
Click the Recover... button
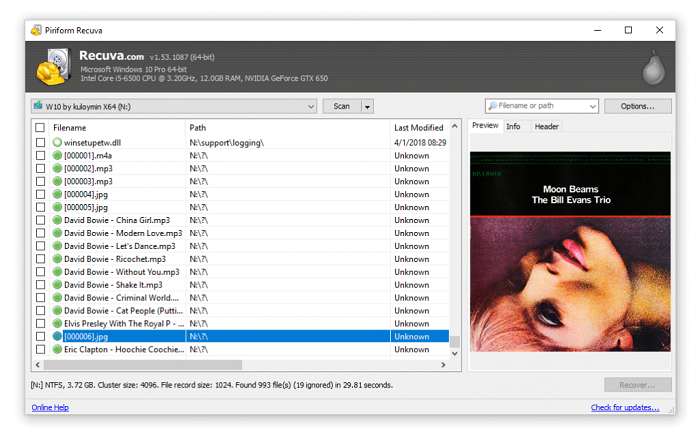coord(638,385)
